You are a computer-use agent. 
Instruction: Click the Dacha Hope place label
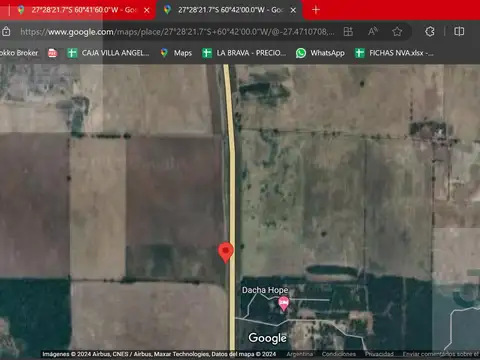(x=265, y=290)
